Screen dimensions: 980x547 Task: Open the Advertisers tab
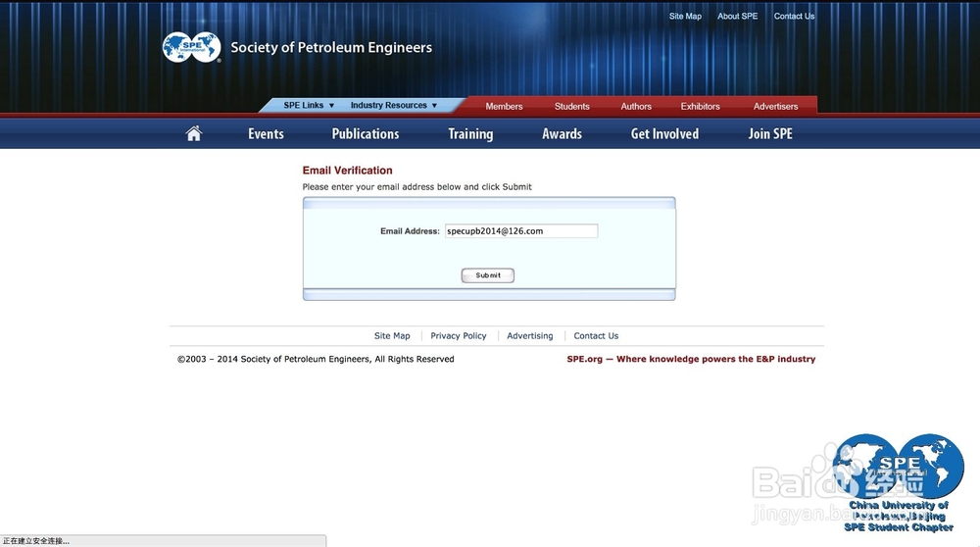click(775, 106)
